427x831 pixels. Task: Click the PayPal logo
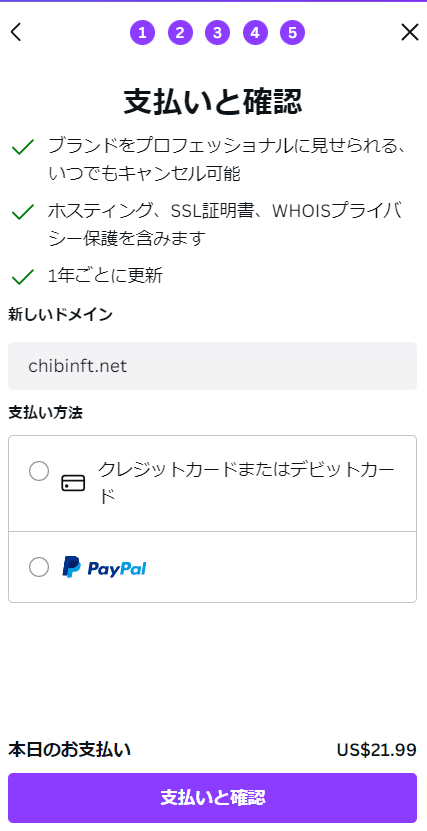click(x=104, y=567)
